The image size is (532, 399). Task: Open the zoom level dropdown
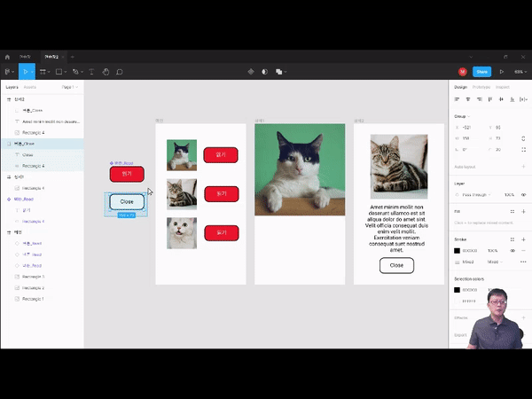[x=519, y=72]
